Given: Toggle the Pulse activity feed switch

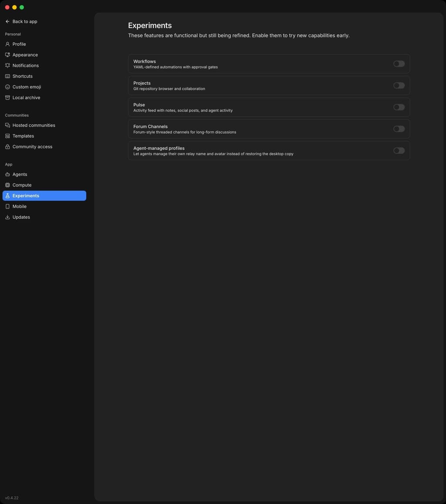Looking at the screenshot, I should click(399, 107).
